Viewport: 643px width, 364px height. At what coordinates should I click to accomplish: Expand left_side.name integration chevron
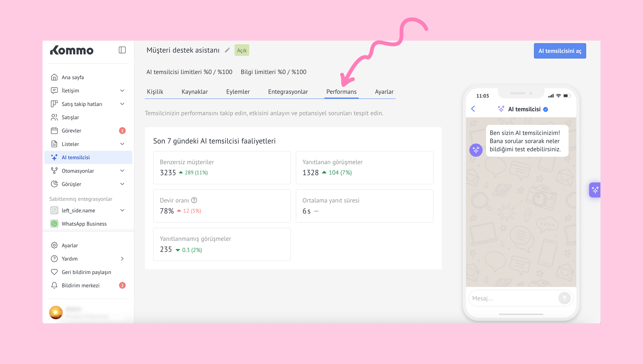point(122,210)
